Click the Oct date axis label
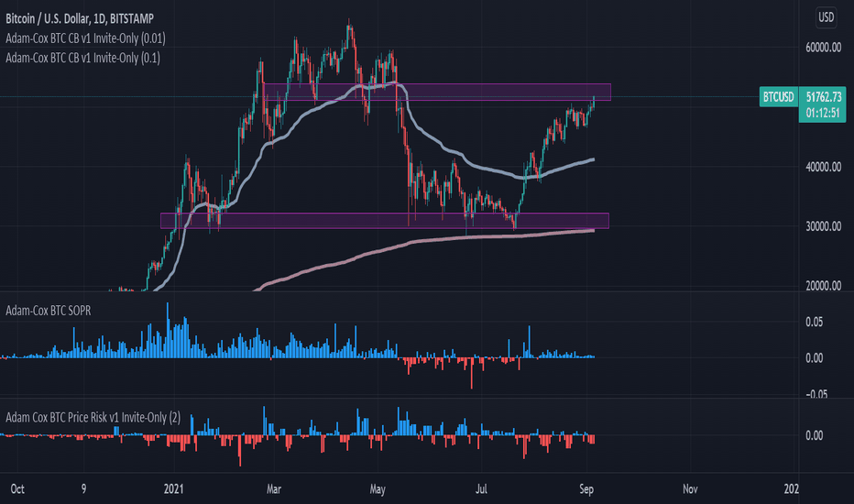 17,488
